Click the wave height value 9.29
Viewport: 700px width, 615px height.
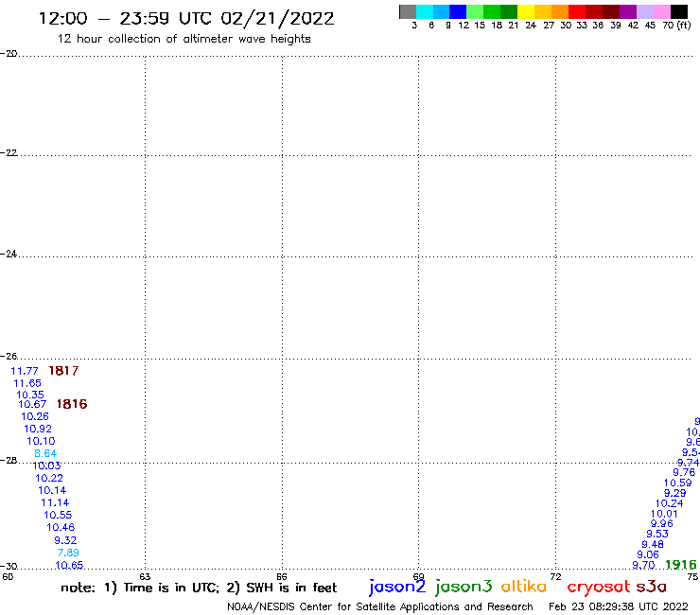674,493
